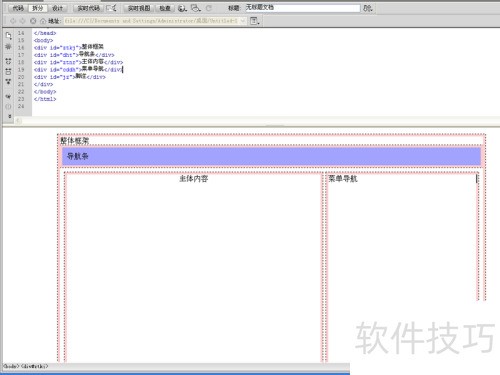
Task: Click code line 18 with 主体内容
Action: tap(78, 62)
